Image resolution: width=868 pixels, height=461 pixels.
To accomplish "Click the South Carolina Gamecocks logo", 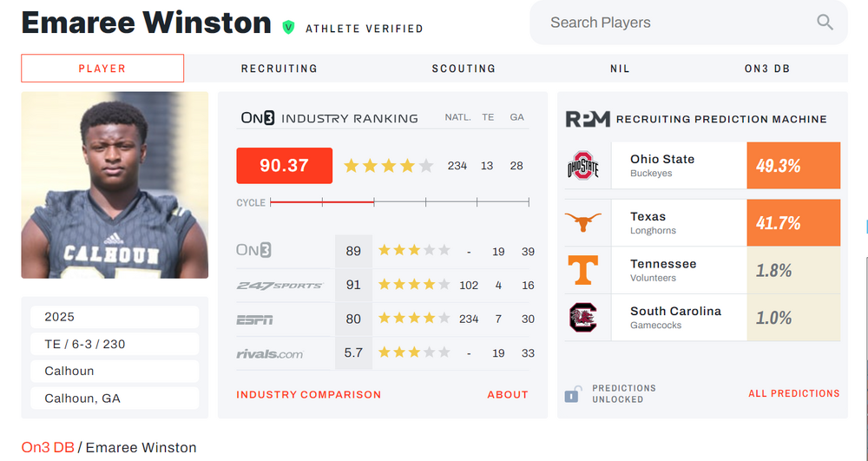I will (583, 318).
